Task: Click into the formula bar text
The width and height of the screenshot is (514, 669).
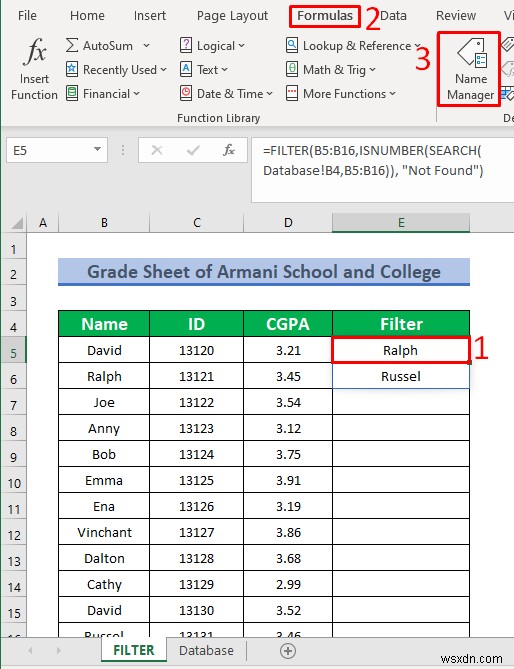Action: pos(383,169)
